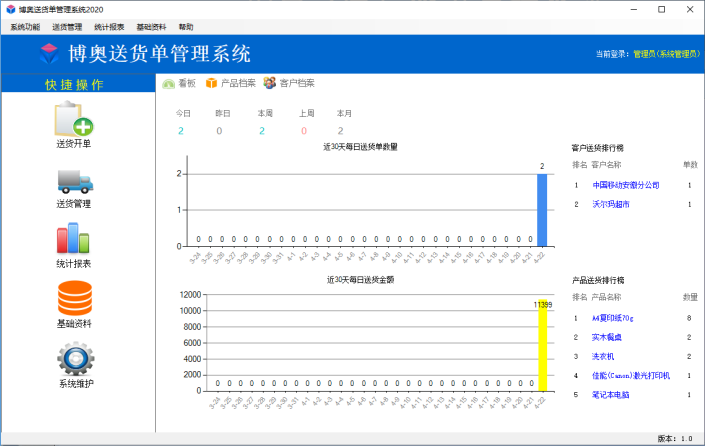
Task: Open the 送货管理 truck icon
Action: tap(75, 181)
